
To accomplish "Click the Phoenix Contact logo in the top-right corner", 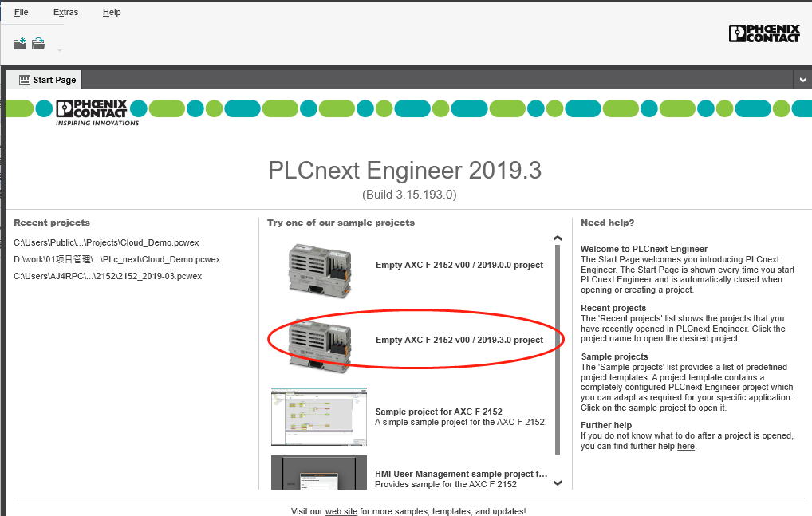I will (x=763, y=33).
